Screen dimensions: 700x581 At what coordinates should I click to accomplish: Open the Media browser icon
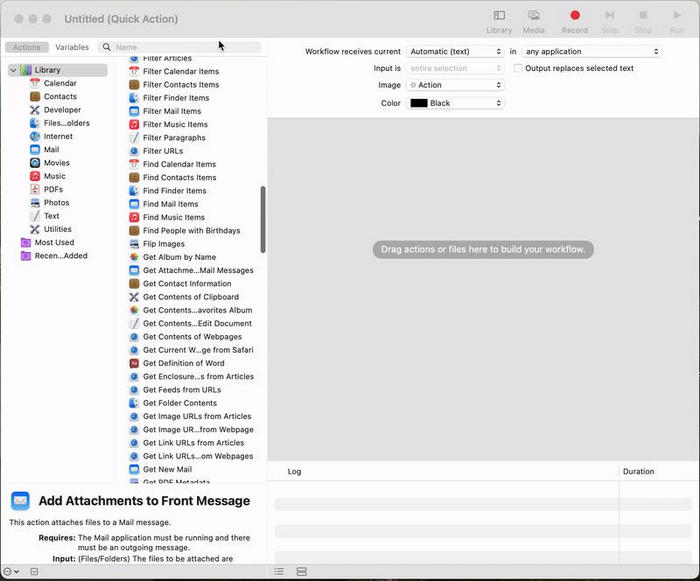533,16
